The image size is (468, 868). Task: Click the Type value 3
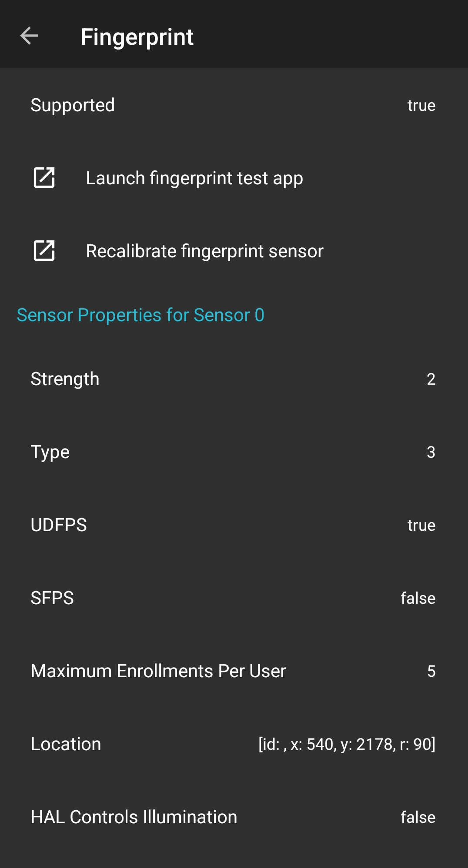tap(431, 452)
